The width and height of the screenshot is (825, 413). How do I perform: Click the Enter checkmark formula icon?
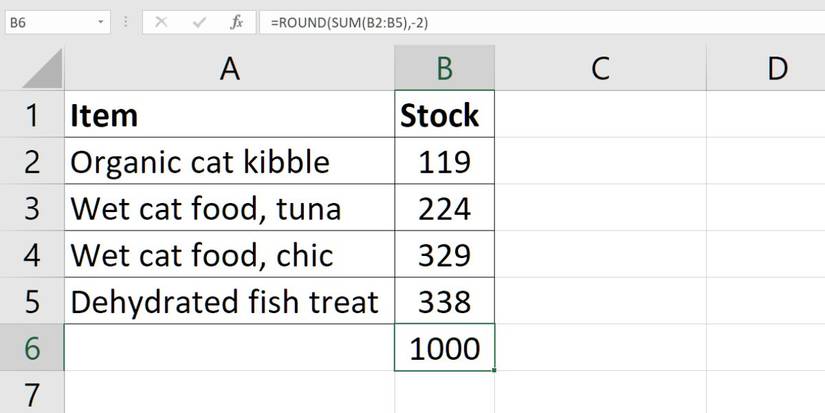point(199,21)
